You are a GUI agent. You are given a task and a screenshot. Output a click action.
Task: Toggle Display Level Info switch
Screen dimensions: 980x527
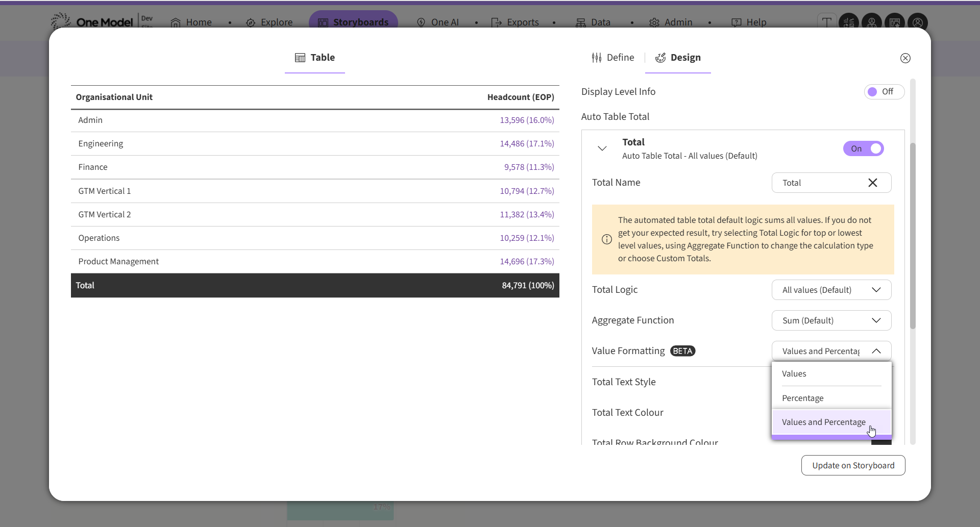point(884,92)
